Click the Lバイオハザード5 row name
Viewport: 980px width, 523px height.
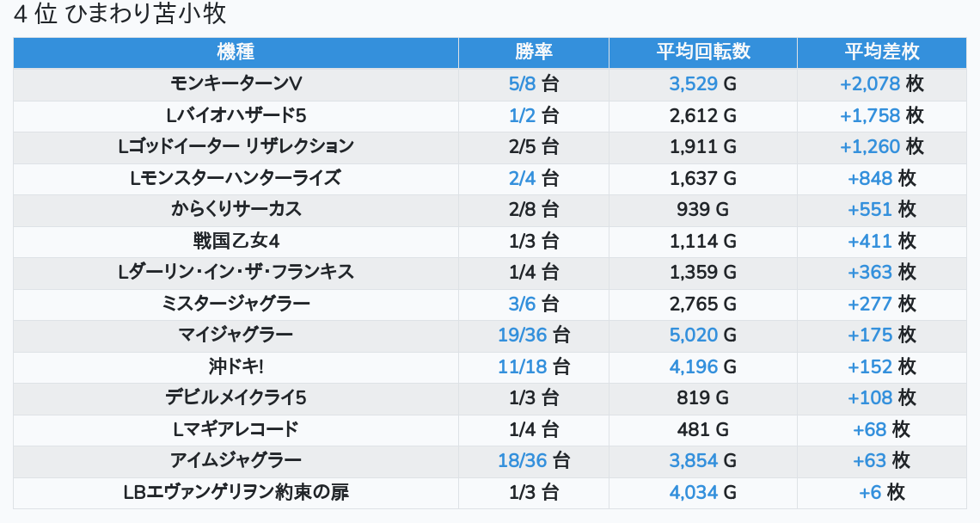pyautogui.click(x=236, y=115)
